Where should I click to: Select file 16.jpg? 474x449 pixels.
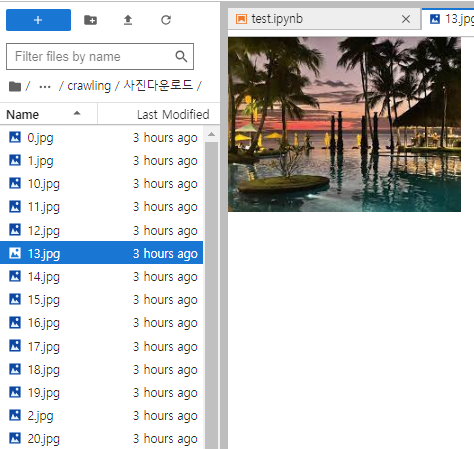(101, 323)
